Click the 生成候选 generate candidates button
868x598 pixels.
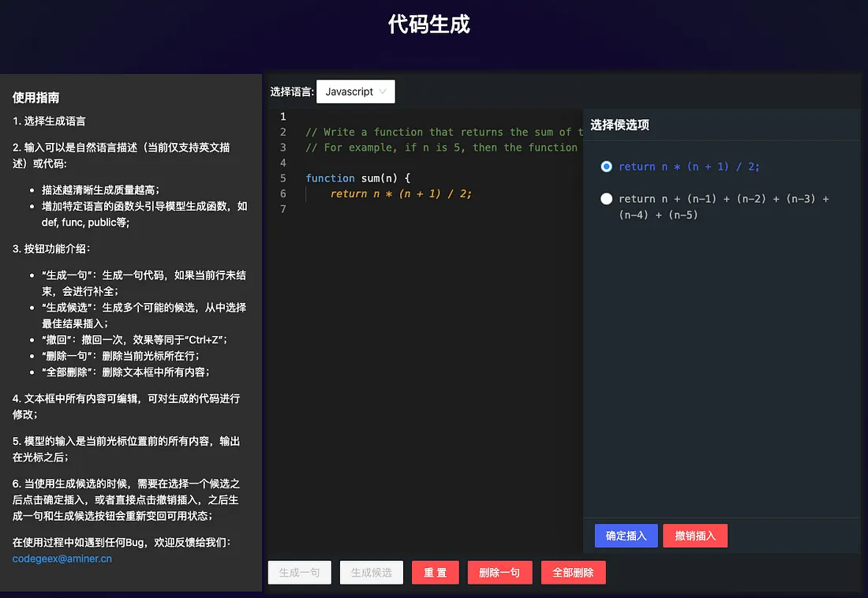pos(372,573)
